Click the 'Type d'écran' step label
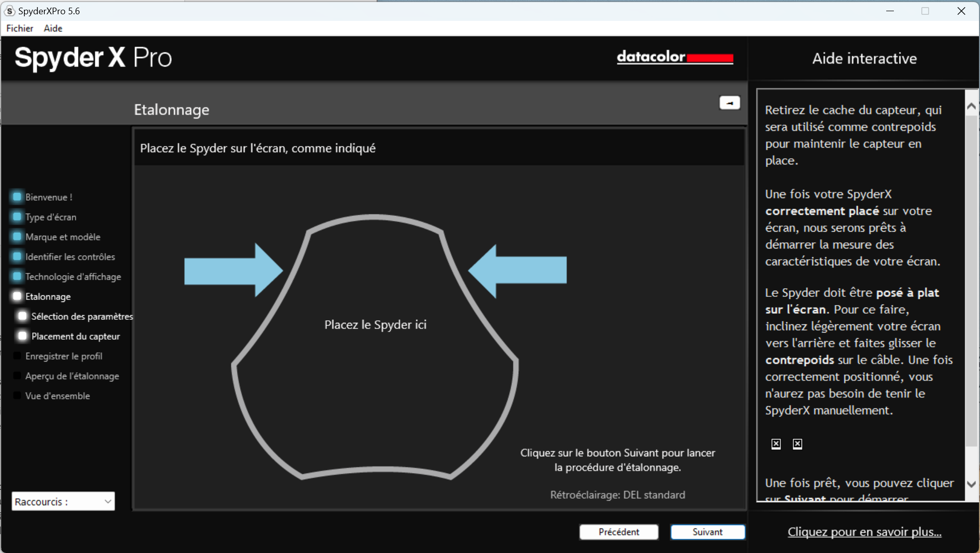980x553 pixels. 51,217
